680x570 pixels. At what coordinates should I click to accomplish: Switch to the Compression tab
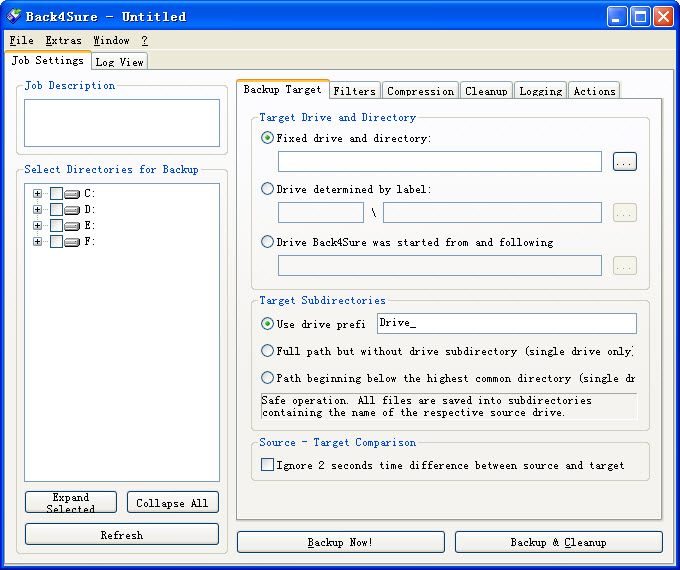coord(420,91)
